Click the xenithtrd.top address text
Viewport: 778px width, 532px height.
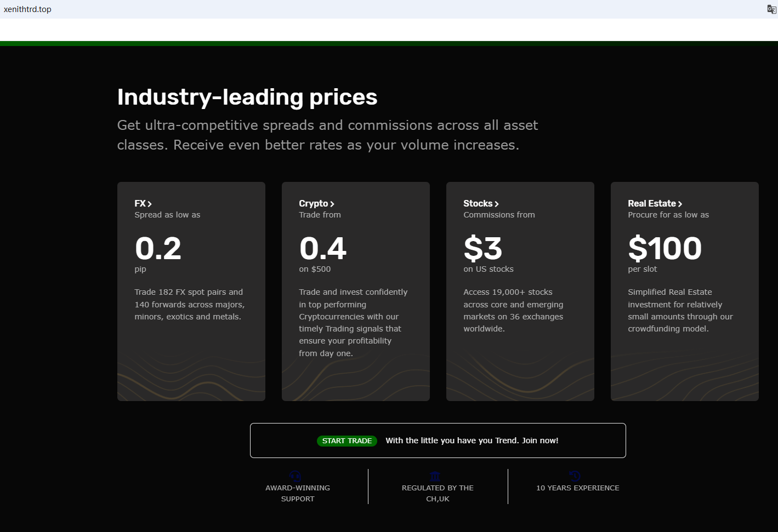click(x=27, y=9)
